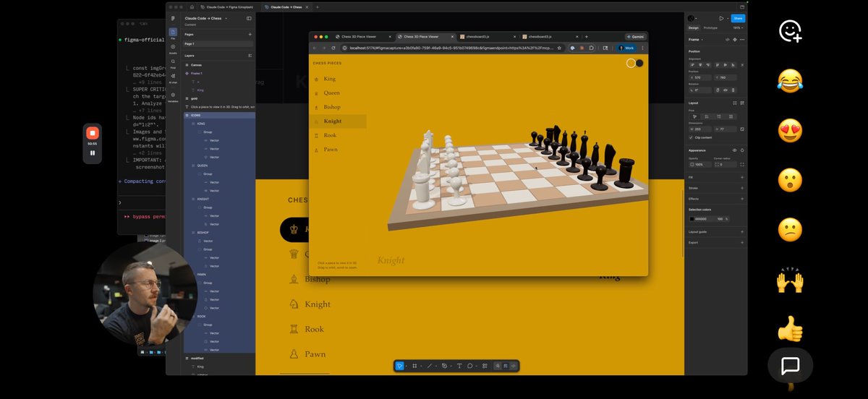
Task: Toggle Appearance visibility eye icon
Action: [735, 150]
